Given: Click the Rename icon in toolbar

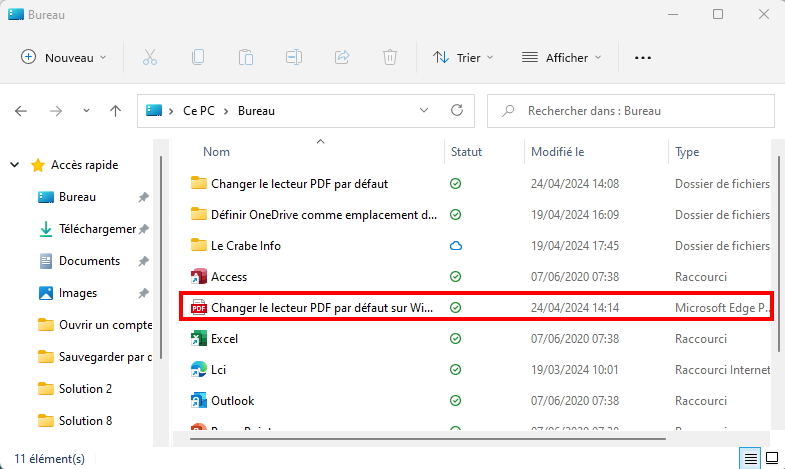Looking at the screenshot, I should [294, 58].
